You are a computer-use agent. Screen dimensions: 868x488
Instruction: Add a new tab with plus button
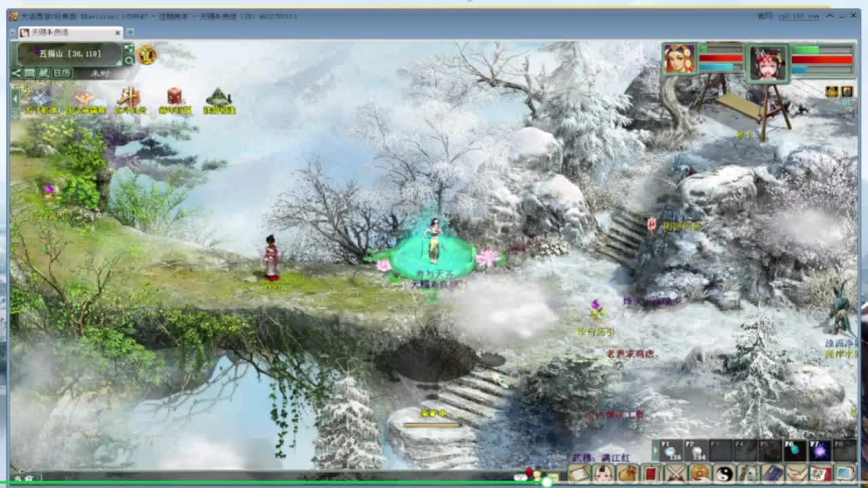(130, 32)
